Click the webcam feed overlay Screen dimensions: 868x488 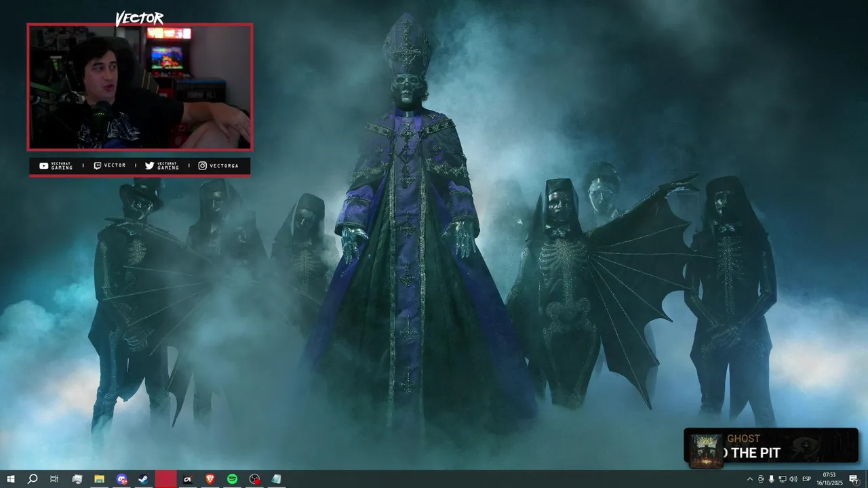click(x=140, y=87)
